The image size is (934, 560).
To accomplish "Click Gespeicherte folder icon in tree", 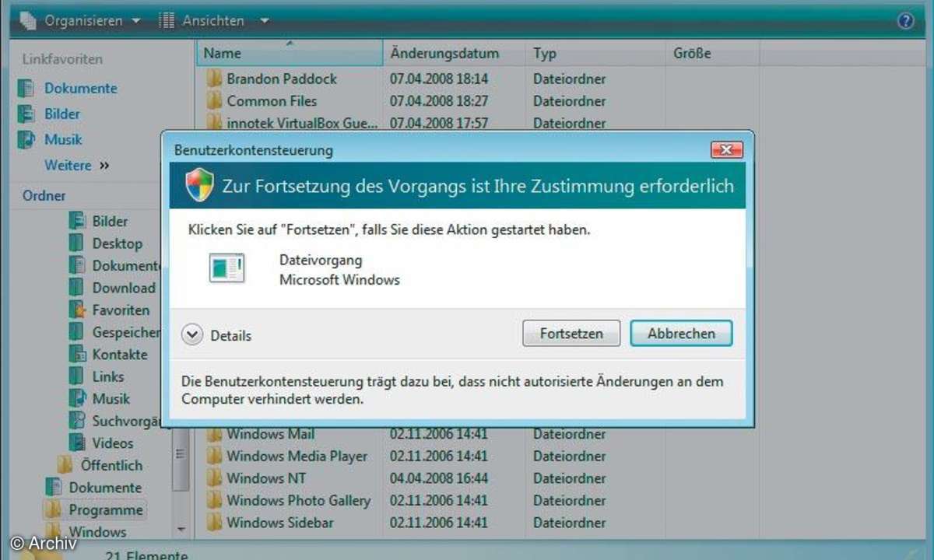I will 76,332.
